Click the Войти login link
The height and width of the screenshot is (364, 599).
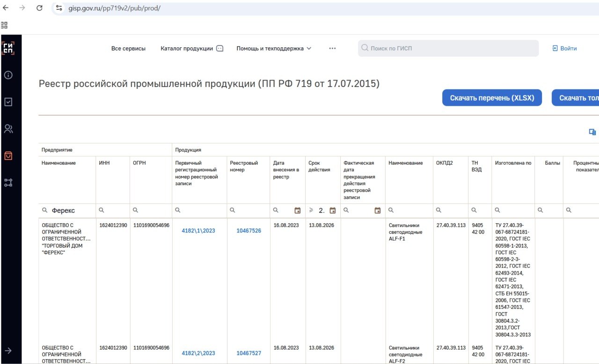564,48
